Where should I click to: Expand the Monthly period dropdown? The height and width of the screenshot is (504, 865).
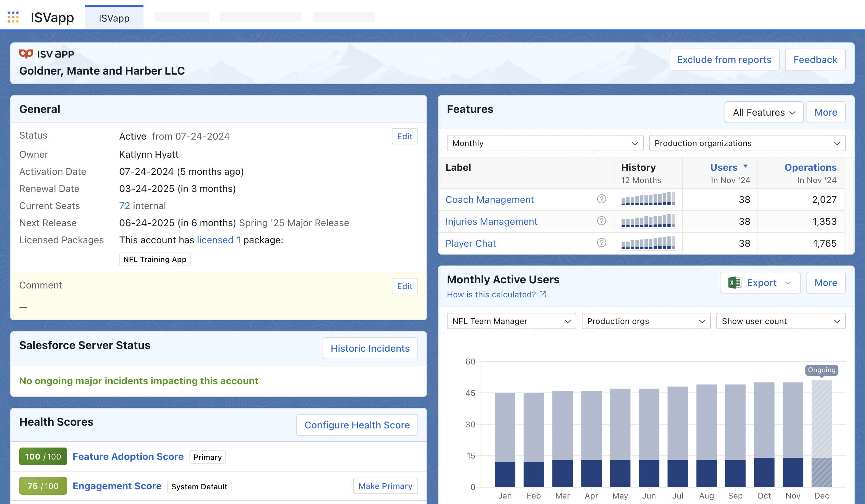tap(545, 143)
